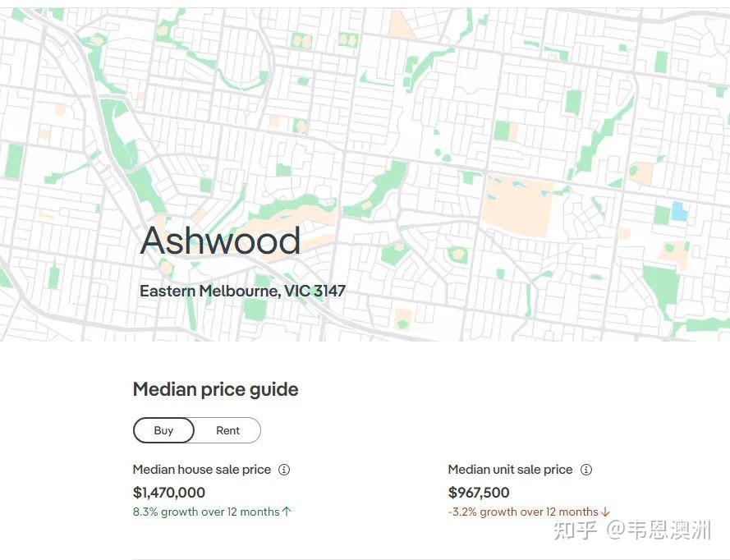Click the $1,470,000 house price value

tap(169, 493)
